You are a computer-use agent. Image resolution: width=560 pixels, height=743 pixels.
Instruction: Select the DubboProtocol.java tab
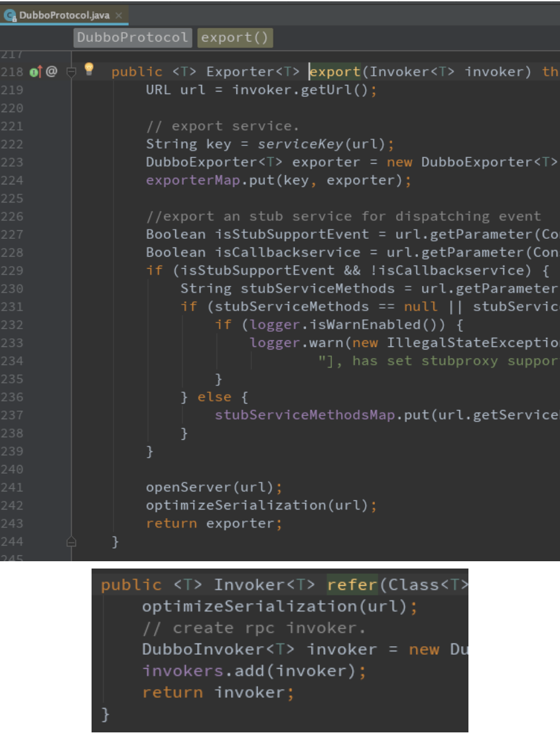pyautogui.click(x=64, y=15)
